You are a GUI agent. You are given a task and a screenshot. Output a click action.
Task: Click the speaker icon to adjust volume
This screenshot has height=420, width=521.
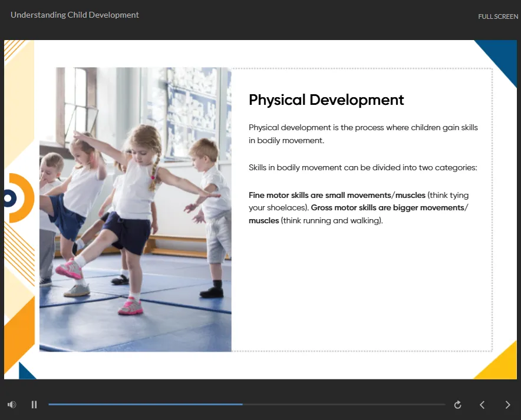pyautogui.click(x=11, y=404)
